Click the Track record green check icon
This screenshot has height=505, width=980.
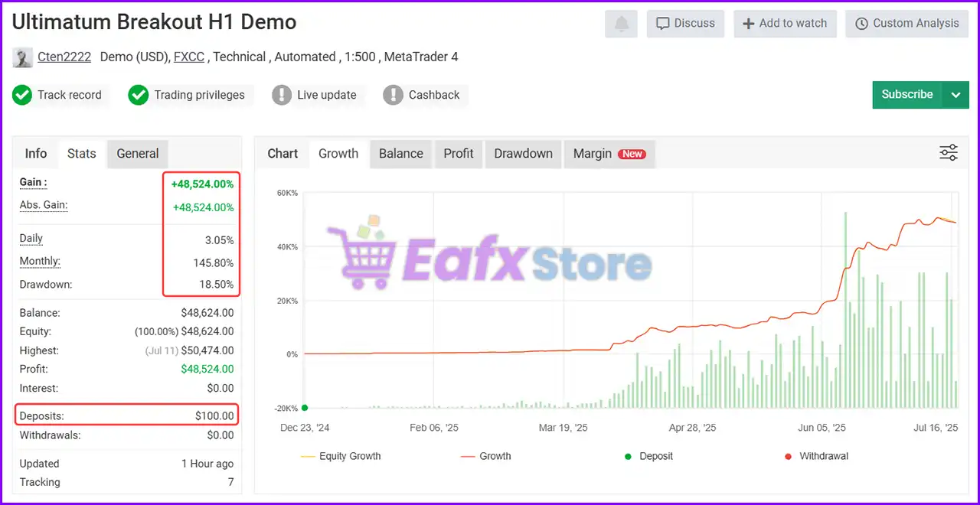pyautogui.click(x=22, y=95)
